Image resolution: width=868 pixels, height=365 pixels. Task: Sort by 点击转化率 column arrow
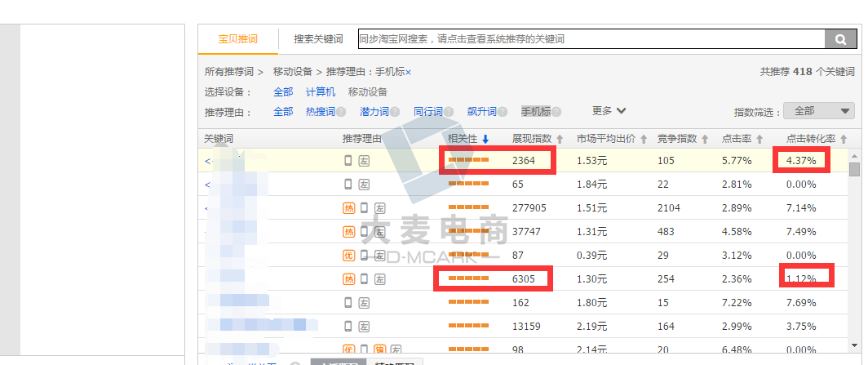click(x=844, y=139)
